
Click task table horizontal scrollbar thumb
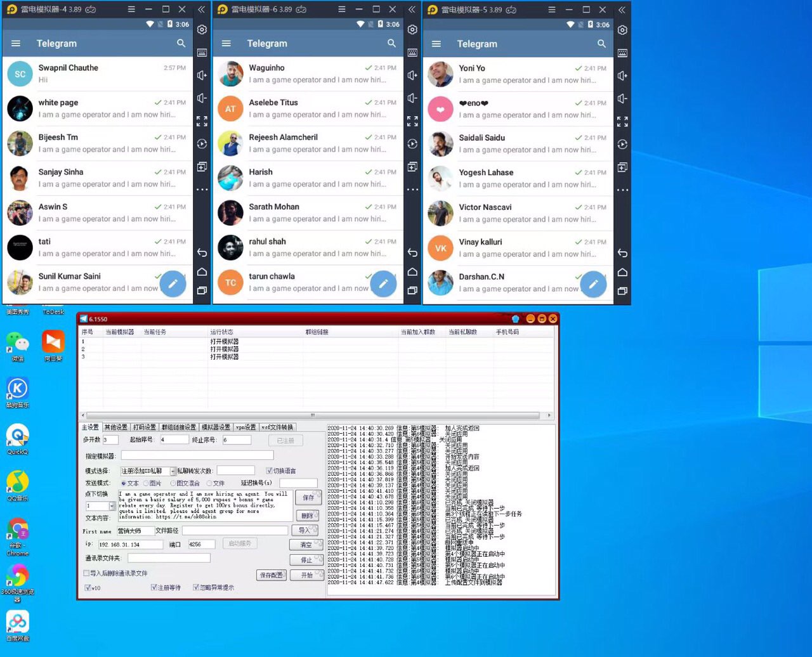click(312, 415)
